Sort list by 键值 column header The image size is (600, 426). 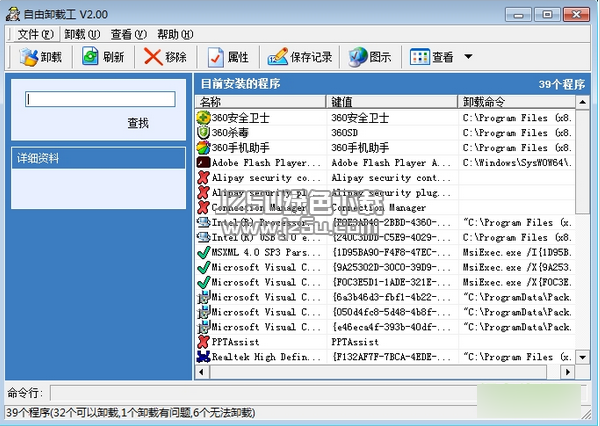[x=392, y=102]
